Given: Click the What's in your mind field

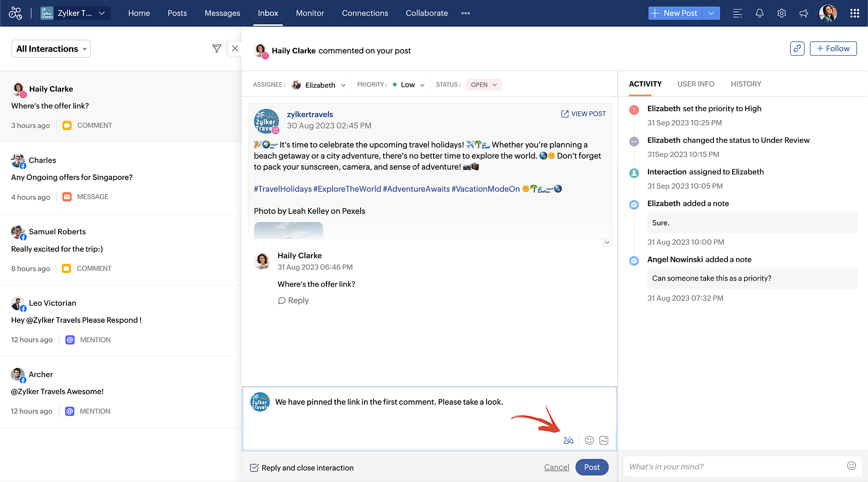Looking at the screenshot, I should [x=733, y=466].
